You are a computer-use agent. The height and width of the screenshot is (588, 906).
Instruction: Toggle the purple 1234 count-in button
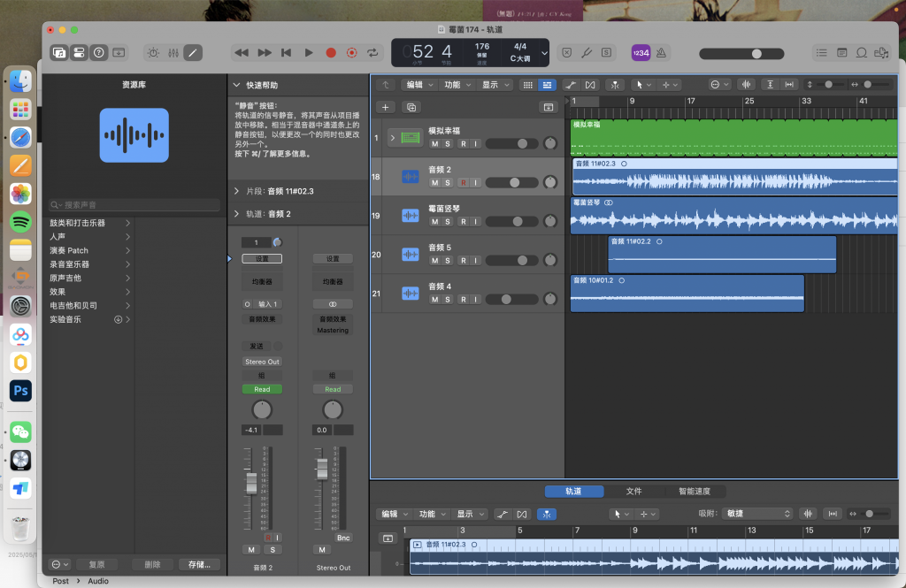coord(640,53)
